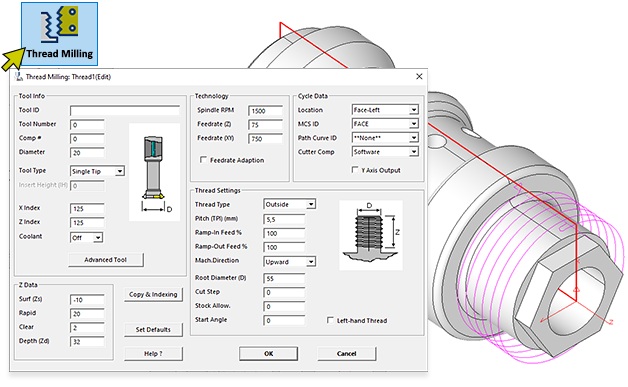The height and width of the screenshot is (387, 628).
Task: Toggle the Y Axis Output checkbox
Action: pyautogui.click(x=355, y=170)
